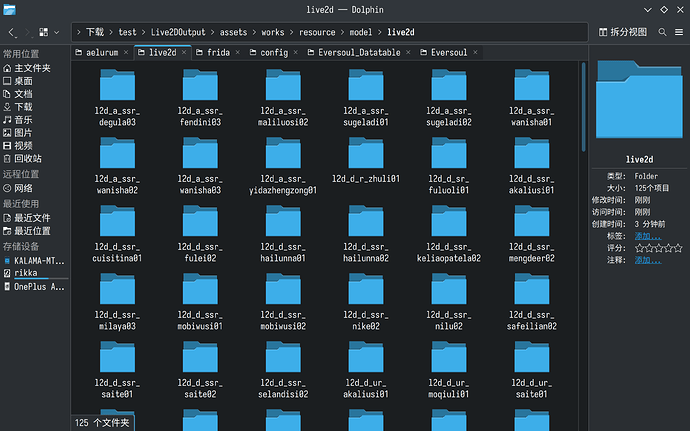
Task: Click the forward navigation arrow
Action: (27, 32)
